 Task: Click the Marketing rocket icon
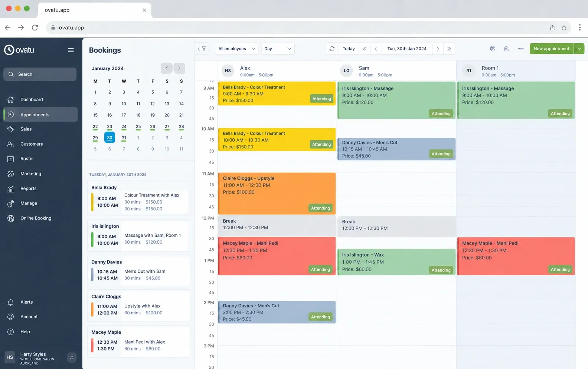(11, 174)
